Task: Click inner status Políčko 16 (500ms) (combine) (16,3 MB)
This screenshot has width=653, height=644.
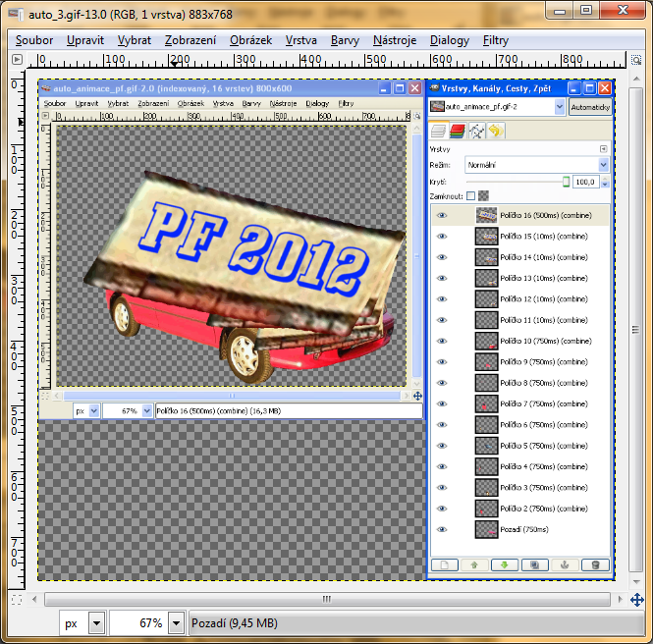Action: coord(219,411)
